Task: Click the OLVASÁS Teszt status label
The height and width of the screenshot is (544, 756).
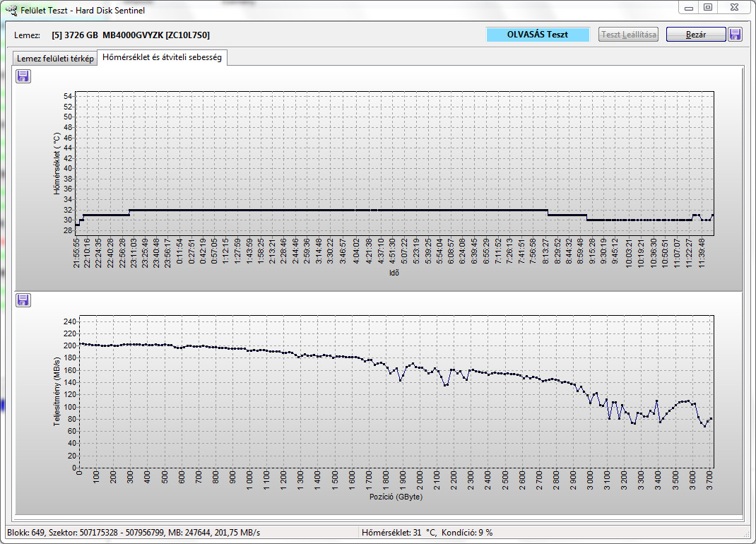Action: [x=538, y=34]
